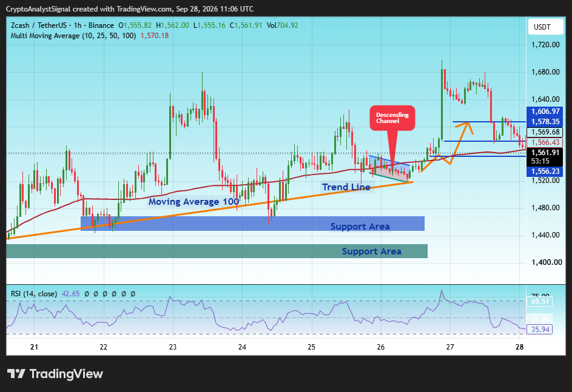Click the Vol704.92 volume readout
This screenshot has height=392, width=572.
282,25
